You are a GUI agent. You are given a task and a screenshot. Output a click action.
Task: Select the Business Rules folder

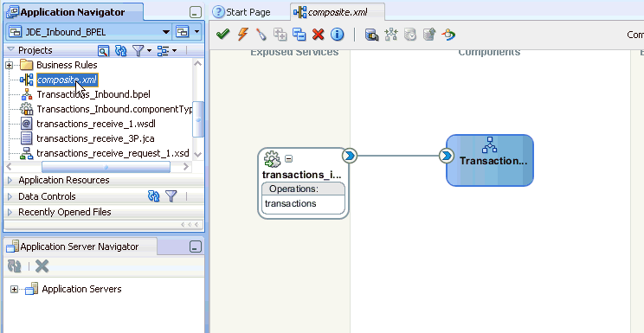click(x=67, y=65)
